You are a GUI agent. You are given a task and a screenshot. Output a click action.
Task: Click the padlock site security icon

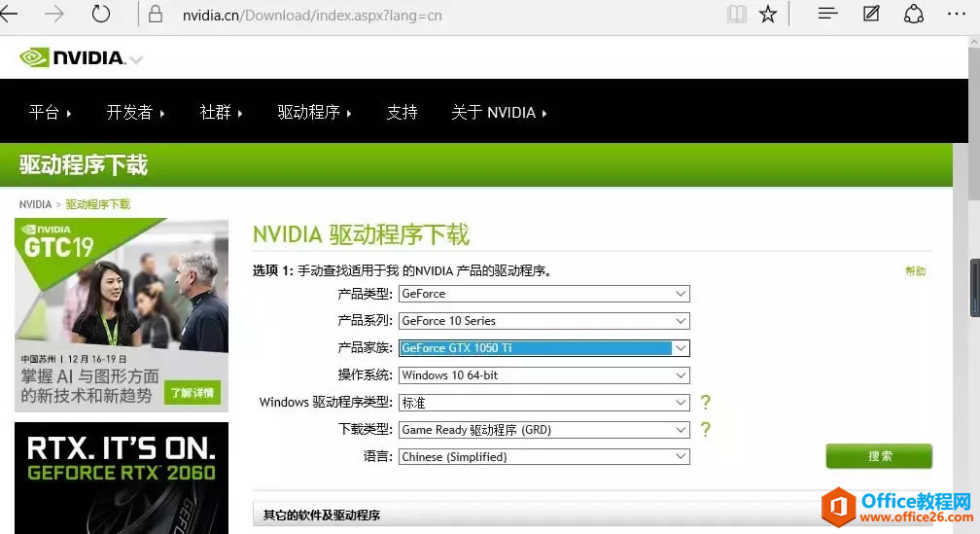pyautogui.click(x=156, y=14)
